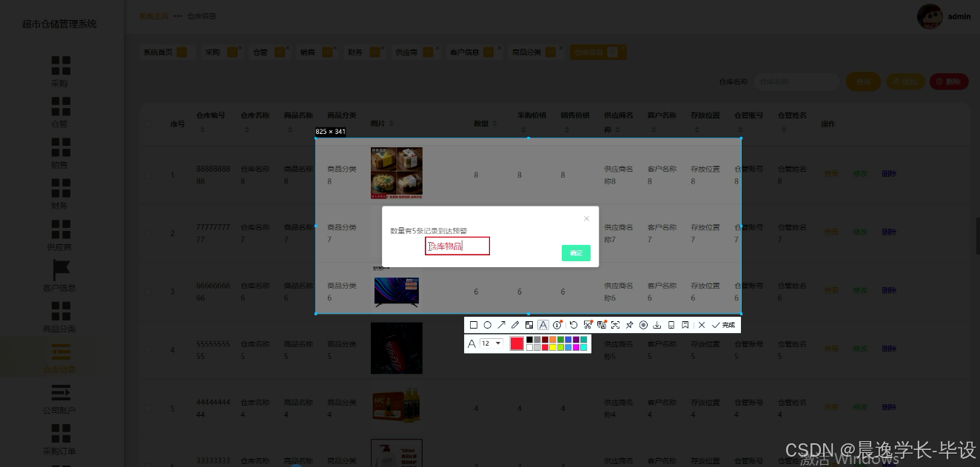
Task: Pick the cyan color swatch
Action: (x=583, y=347)
